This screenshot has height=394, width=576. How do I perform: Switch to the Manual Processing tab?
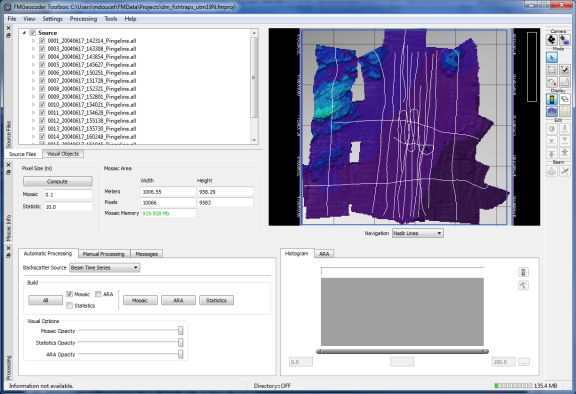[104, 254]
